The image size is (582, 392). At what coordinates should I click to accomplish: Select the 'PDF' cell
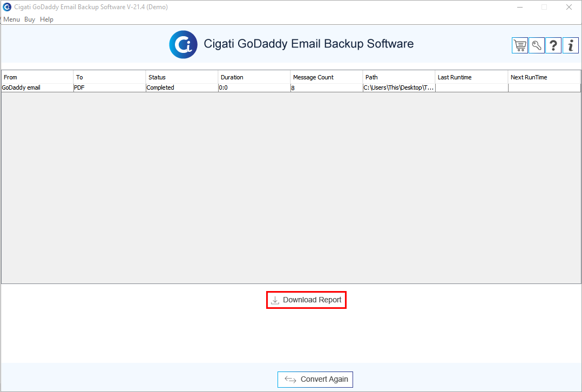coord(110,87)
